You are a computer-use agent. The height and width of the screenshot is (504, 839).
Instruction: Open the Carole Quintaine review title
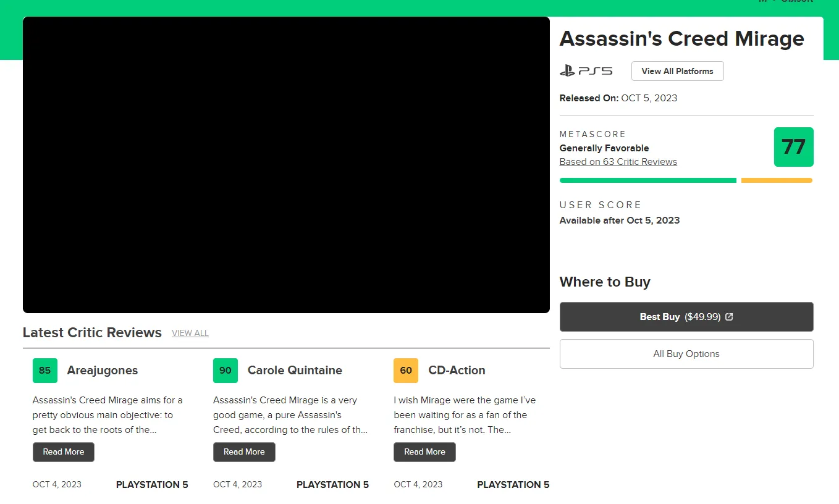[295, 371]
